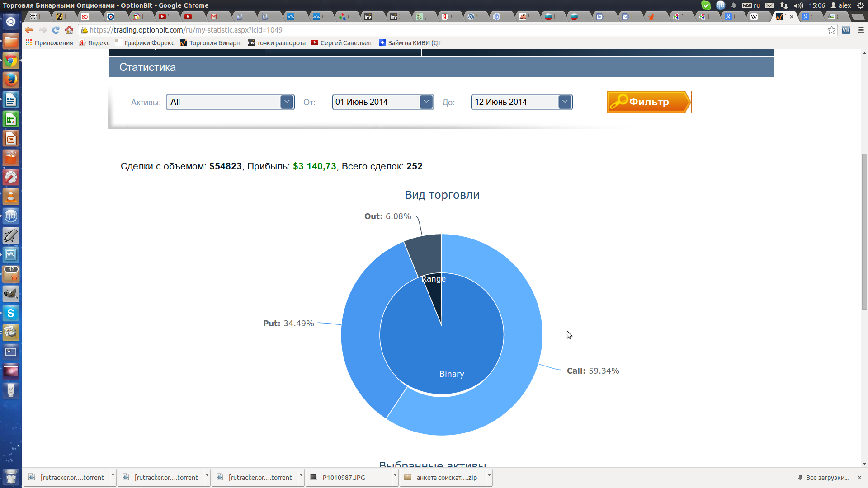868x488 pixels.
Task: Close the downloads bar
Action: click(859, 478)
